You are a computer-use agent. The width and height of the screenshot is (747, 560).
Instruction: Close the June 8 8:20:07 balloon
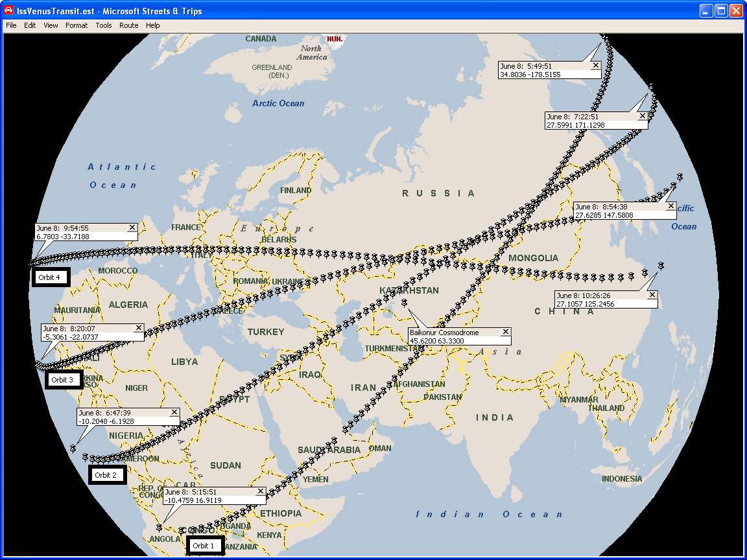[x=138, y=329]
